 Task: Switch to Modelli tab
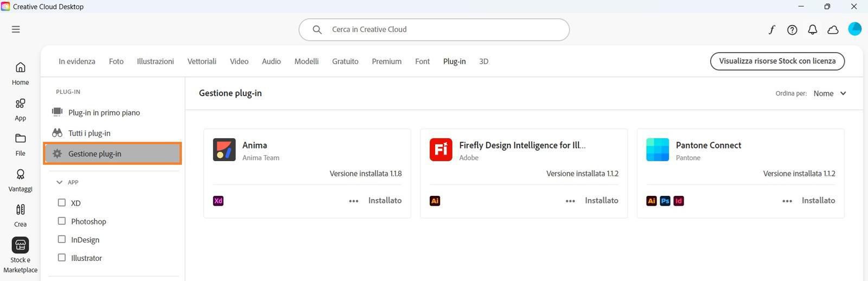pyautogui.click(x=307, y=61)
